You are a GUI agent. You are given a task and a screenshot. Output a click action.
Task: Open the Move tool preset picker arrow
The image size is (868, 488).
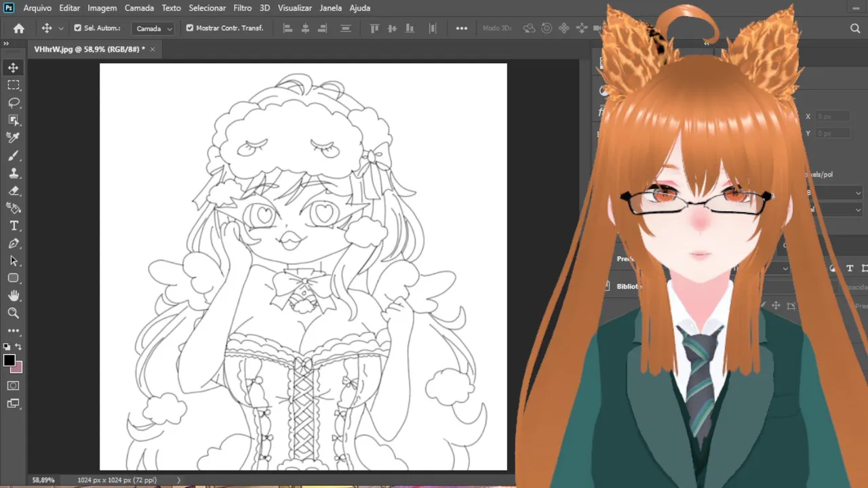[61, 28]
